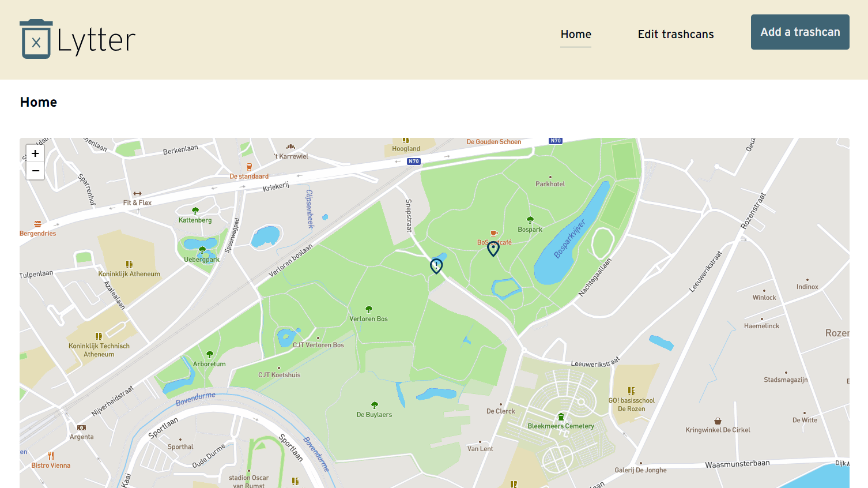Open the Home navigation tab
This screenshot has height=488, width=868.
(576, 34)
